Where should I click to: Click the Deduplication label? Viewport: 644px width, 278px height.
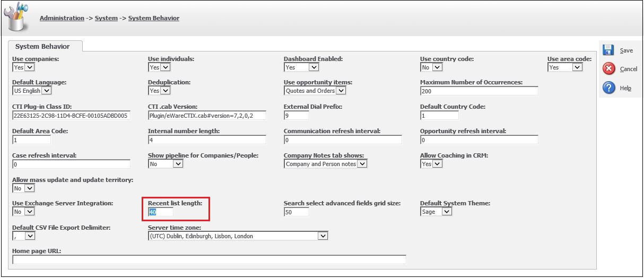(x=169, y=82)
